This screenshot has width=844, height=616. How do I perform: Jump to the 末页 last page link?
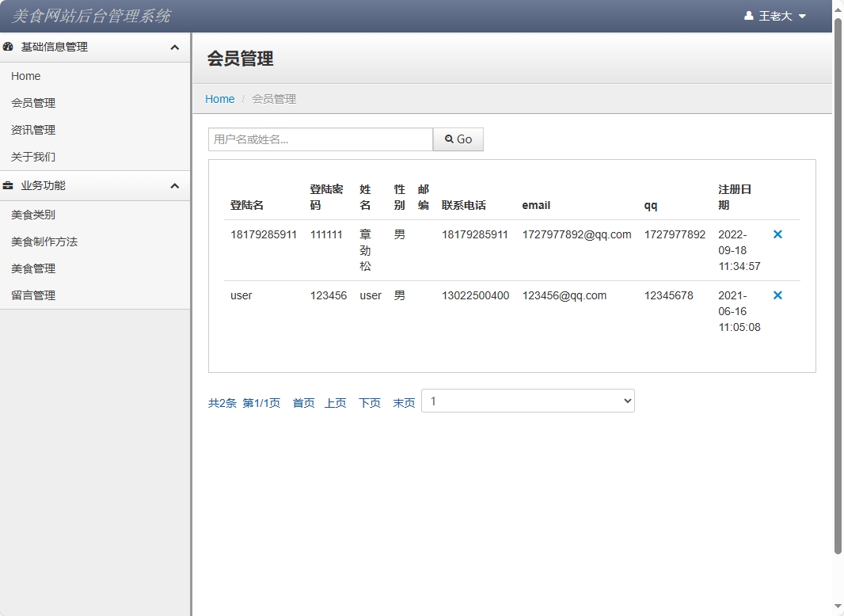404,403
